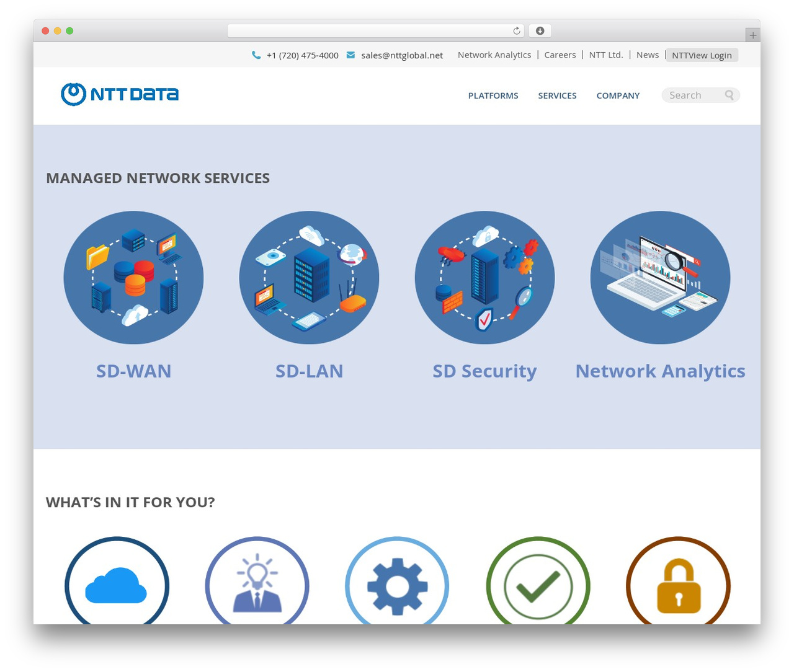This screenshot has height=672, width=794.
Task: Click the browser address bar
Action: point(376,31)
